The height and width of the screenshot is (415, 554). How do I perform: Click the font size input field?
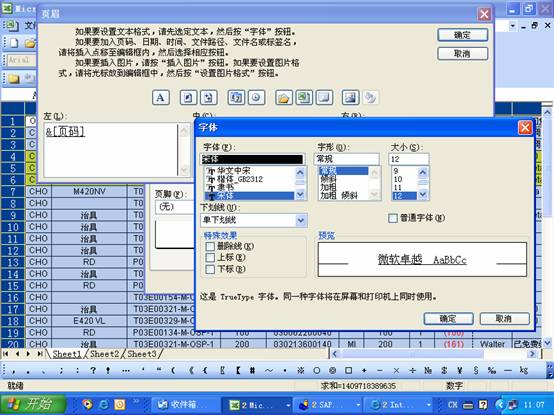409,159
